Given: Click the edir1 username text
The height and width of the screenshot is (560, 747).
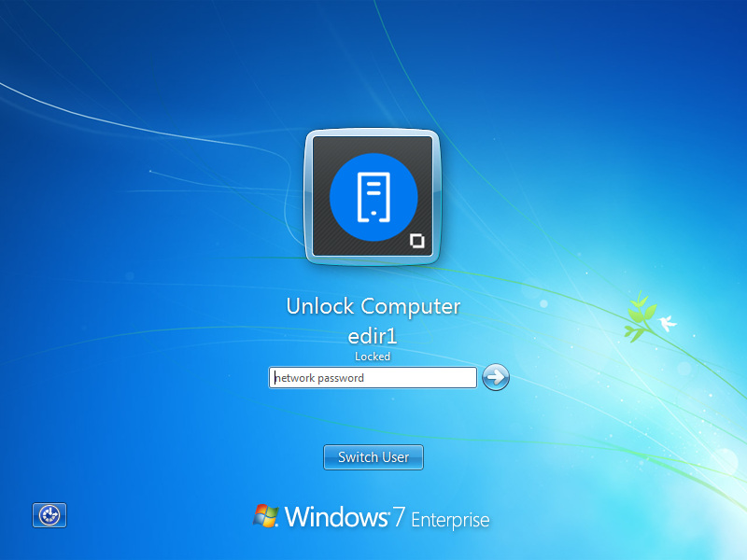Looking at the screenshot, I should 373,336.
